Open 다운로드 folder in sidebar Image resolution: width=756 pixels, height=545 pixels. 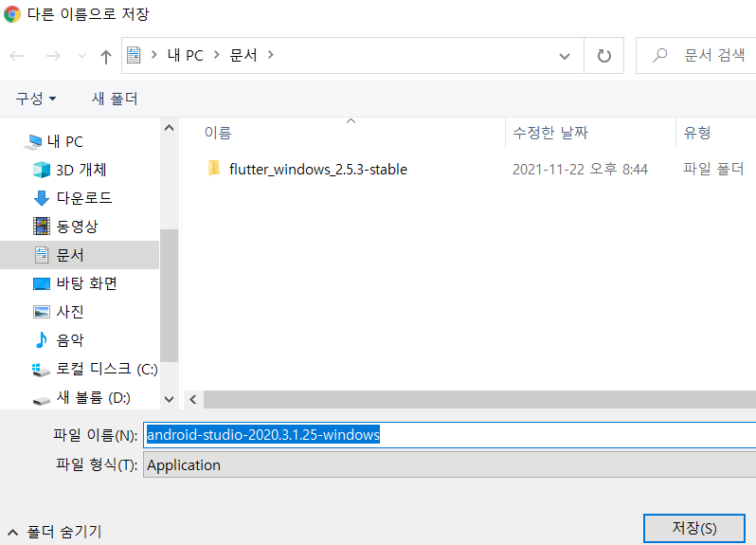84,198
